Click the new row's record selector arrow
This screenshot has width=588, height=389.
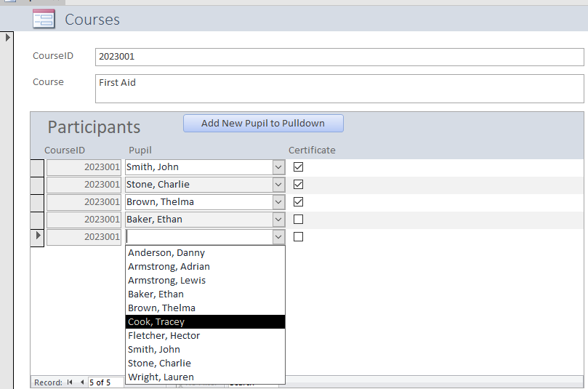37,236
